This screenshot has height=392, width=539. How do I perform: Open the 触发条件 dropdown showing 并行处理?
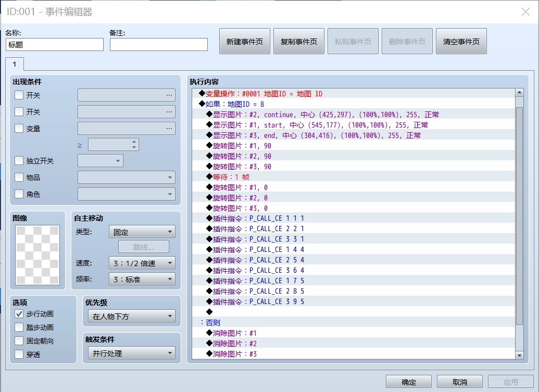[132, 353]
